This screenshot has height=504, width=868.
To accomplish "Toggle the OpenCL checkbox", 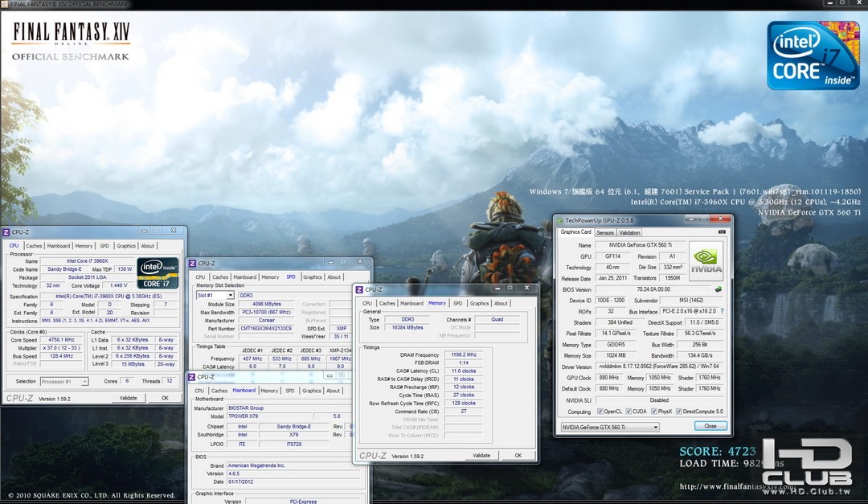I will (600, 412).
